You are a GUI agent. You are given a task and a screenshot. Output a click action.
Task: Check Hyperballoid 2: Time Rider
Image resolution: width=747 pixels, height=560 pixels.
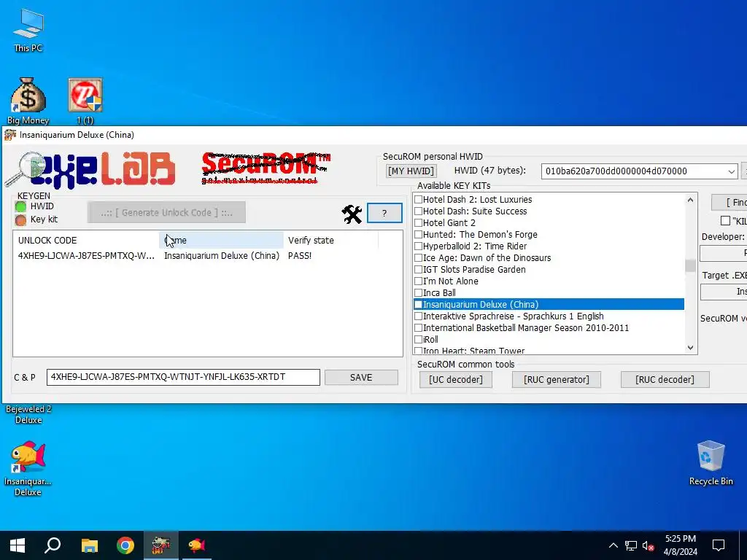(x=418, y=246)
